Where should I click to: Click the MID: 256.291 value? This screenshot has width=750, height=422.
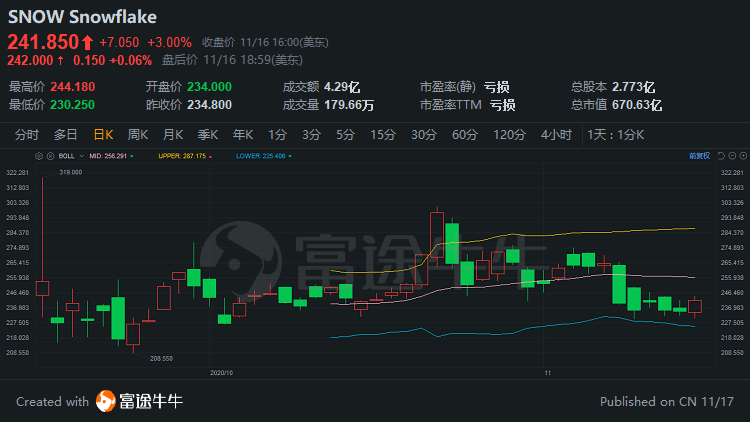tap(108, 156)
